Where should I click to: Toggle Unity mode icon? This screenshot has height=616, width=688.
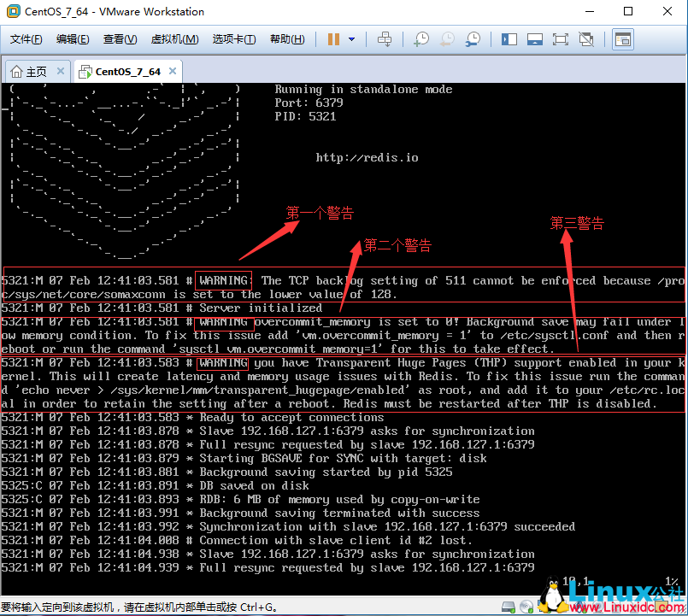coord(586,39)
